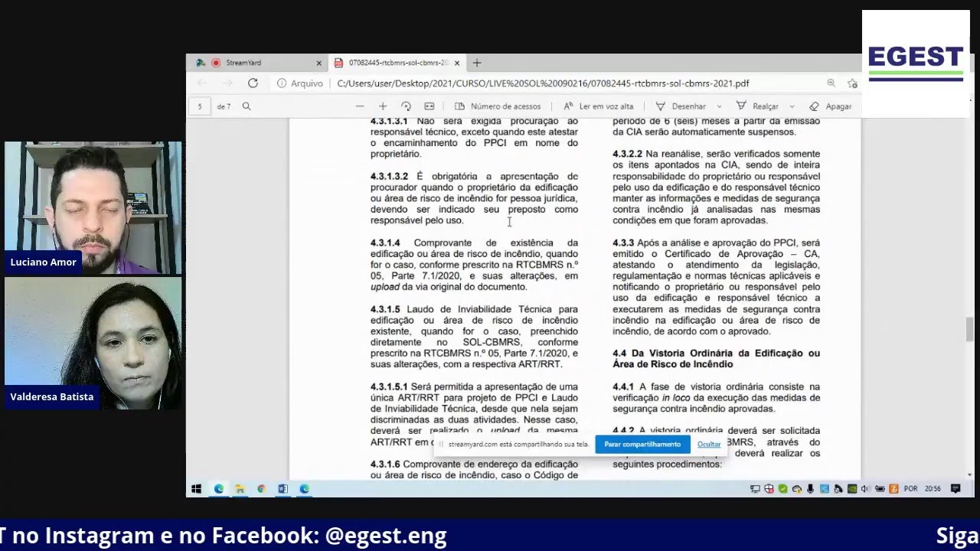Open a new browser tab

(477, 63)
